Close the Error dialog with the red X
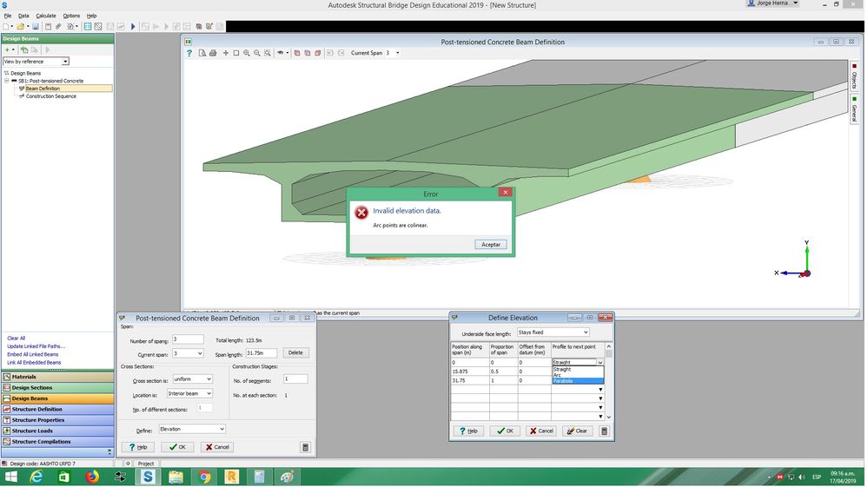Screen dimensions: 868x500 506,193
